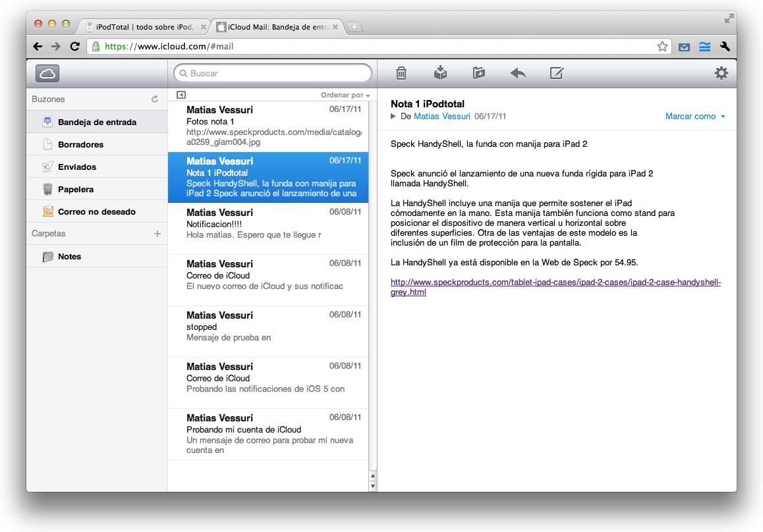Screen dimensions: 763x532
Task: Click the Carpetas section header
Action: click(49, 234)
